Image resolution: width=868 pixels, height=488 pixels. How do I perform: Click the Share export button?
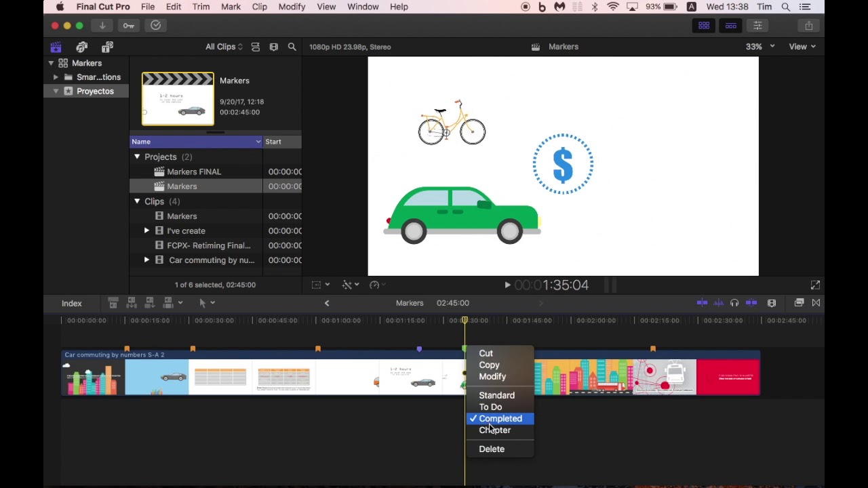click(809, 26)
